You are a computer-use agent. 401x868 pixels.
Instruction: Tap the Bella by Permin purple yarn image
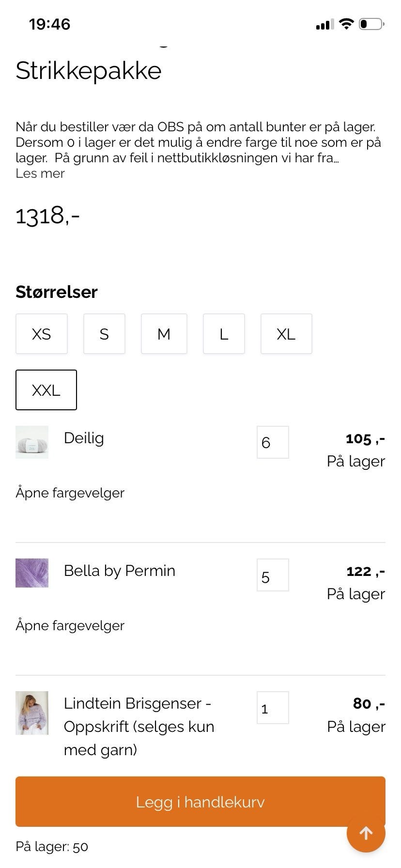[32, 573]
